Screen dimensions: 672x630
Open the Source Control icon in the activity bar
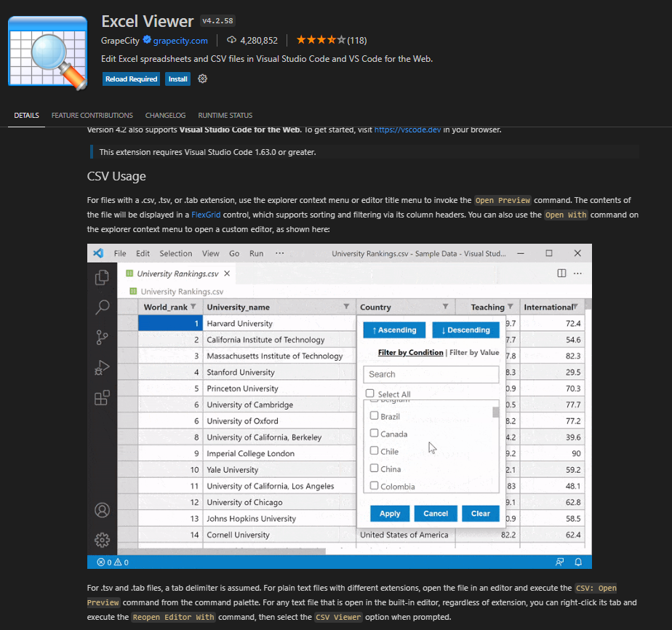point(102,338)
